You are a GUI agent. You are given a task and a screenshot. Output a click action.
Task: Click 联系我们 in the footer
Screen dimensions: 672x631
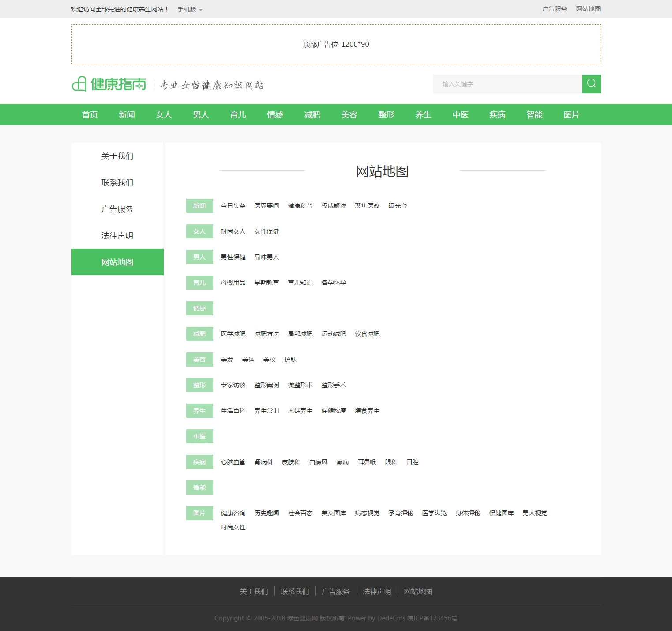(x=295, y=592)
